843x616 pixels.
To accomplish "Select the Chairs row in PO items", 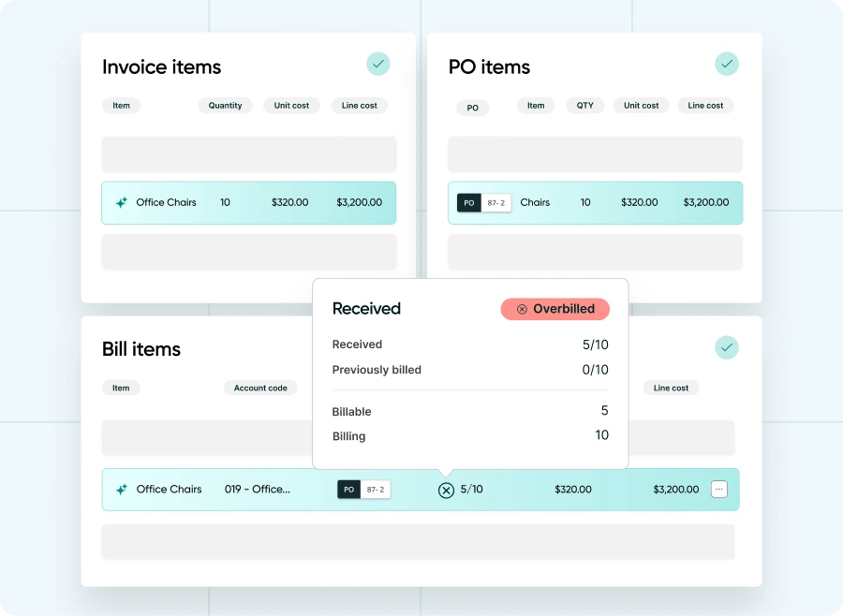I will pos(595,202).
